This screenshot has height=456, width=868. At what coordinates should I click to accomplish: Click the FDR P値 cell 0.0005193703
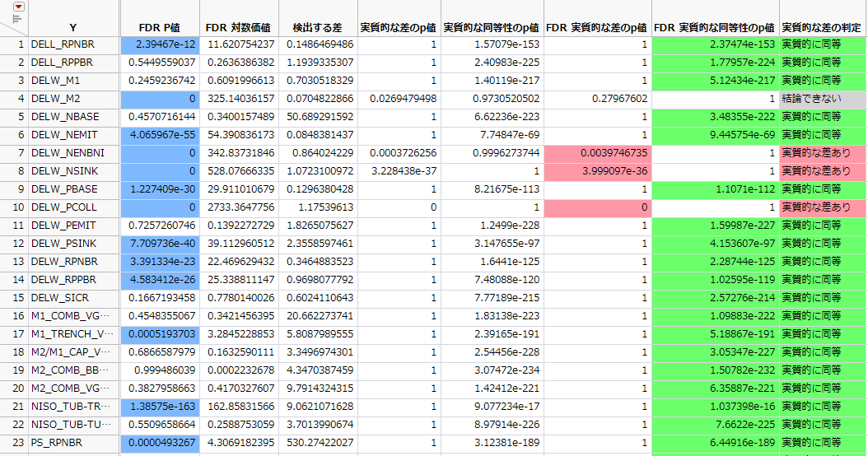(160, 333)
